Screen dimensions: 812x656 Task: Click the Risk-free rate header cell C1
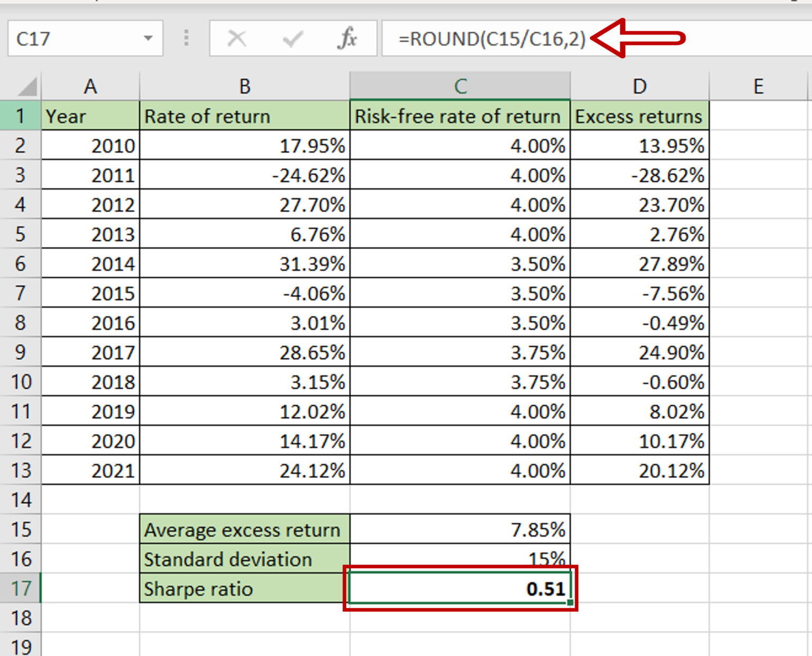[460, 116]
